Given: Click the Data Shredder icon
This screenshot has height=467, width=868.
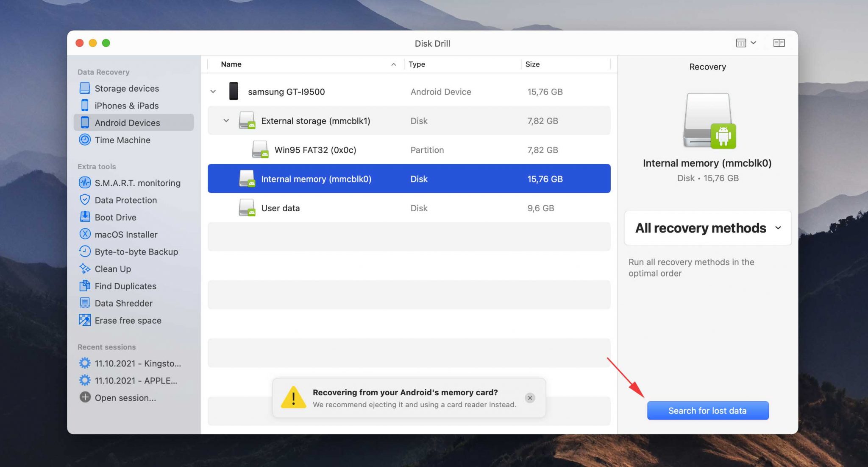Looking at the screenshot, I should (x=85, y=303).
